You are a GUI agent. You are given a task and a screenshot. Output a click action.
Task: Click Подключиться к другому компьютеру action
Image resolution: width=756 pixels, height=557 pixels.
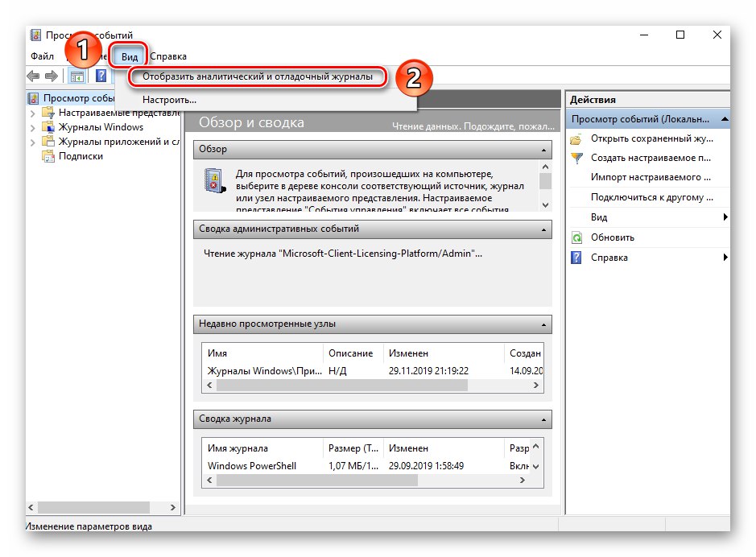(x=652, y=196)
